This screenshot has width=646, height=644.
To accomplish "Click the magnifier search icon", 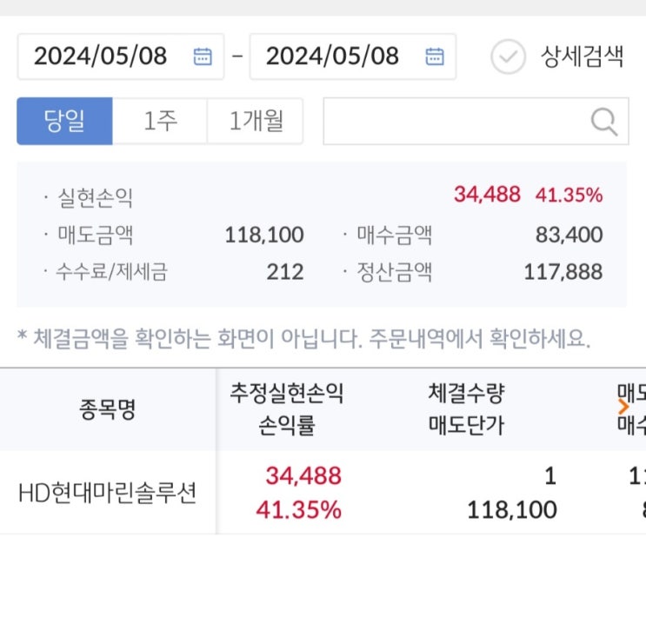I will pyautogui.click(x=603, y=121).
